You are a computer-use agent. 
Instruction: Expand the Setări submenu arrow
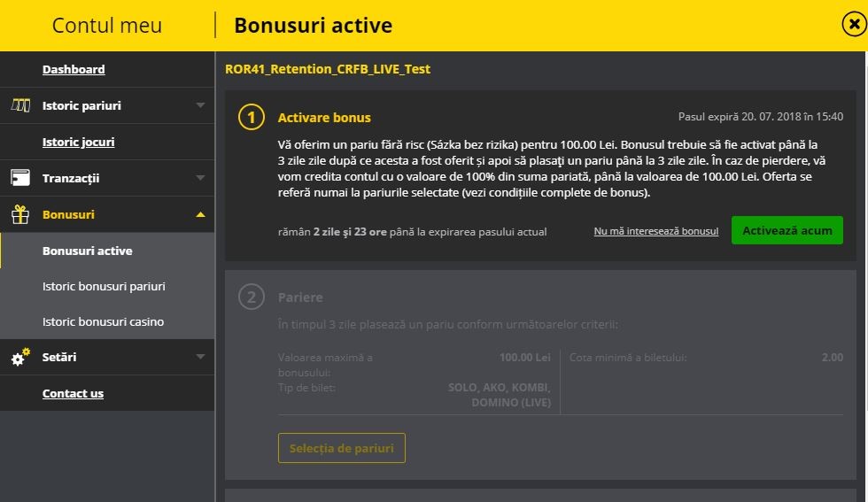[200, 357]
